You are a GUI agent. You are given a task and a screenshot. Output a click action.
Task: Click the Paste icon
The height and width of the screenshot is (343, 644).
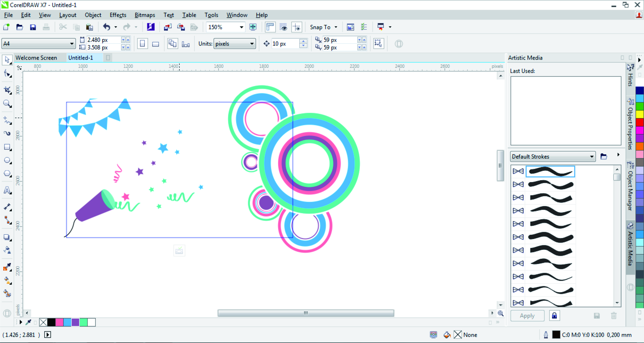(x=89, y=27)
